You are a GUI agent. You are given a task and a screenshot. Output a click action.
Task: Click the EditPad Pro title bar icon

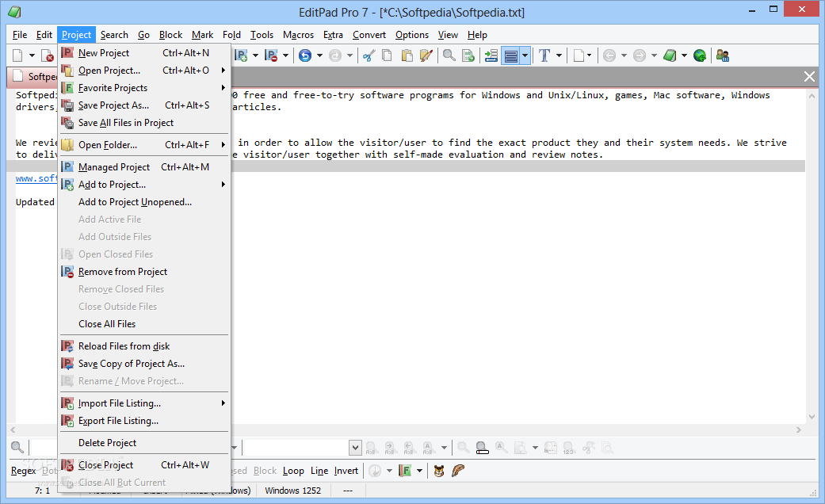click(15, 12)
